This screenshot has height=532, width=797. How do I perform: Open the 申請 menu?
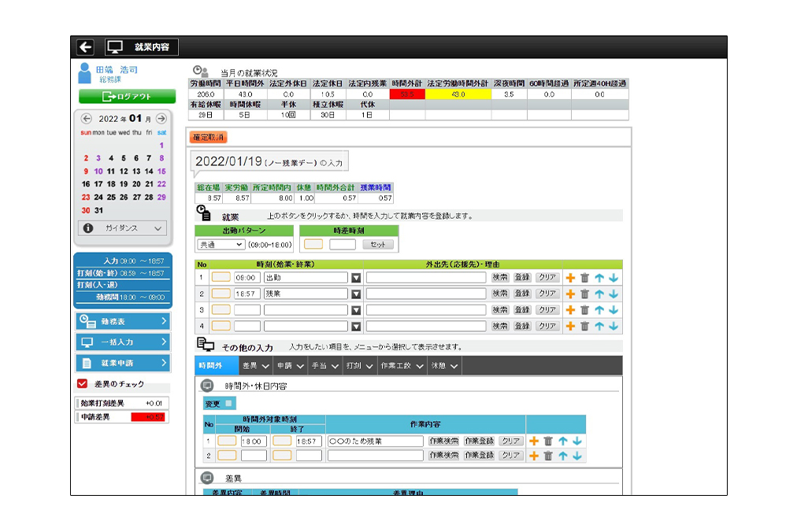[x=291, y=366]
